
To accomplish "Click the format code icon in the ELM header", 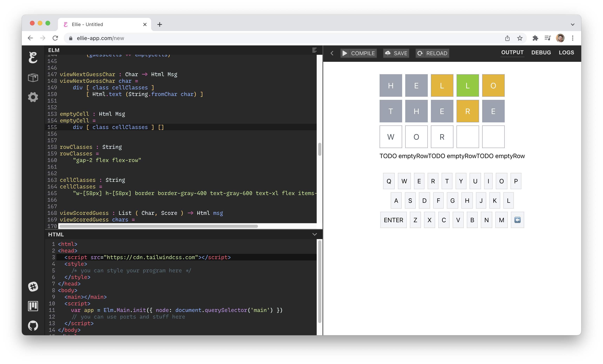I will pyautogui.click(x=314, y=50).
